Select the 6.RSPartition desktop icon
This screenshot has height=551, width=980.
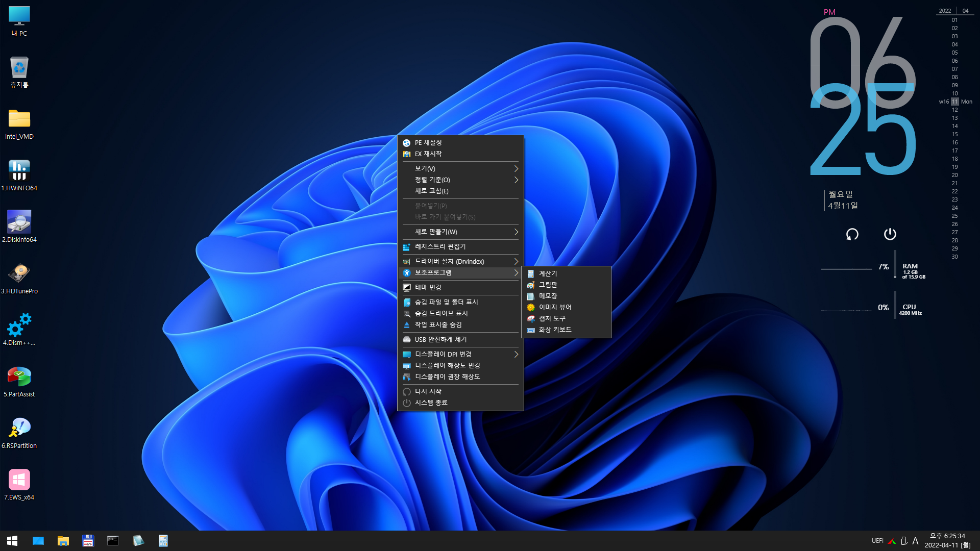tap(19, 433)
